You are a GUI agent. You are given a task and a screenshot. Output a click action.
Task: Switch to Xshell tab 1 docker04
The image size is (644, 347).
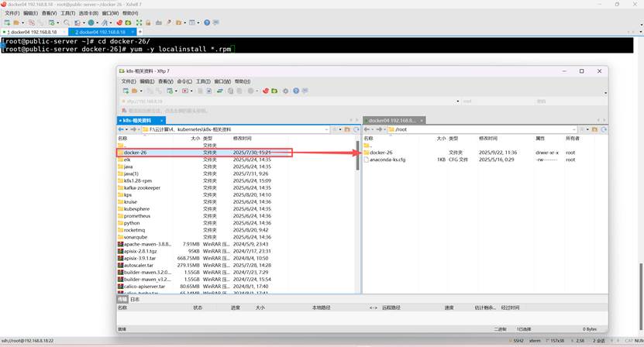(33, 32)
